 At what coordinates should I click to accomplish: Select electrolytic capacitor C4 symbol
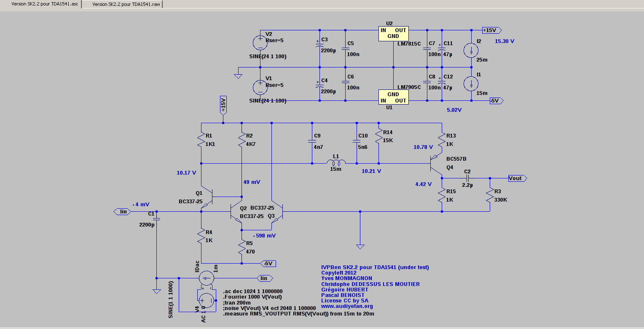click(x=319, y=86)
